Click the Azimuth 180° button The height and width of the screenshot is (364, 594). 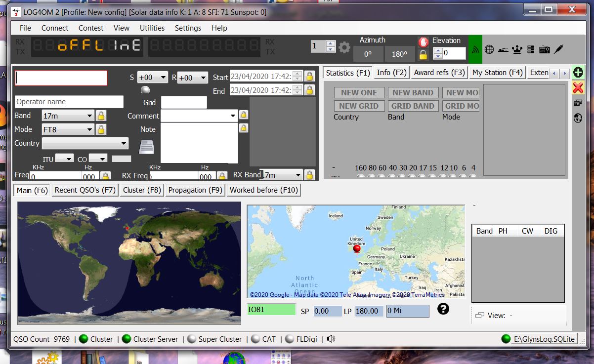pyautogui.click(x=399, y=54)
